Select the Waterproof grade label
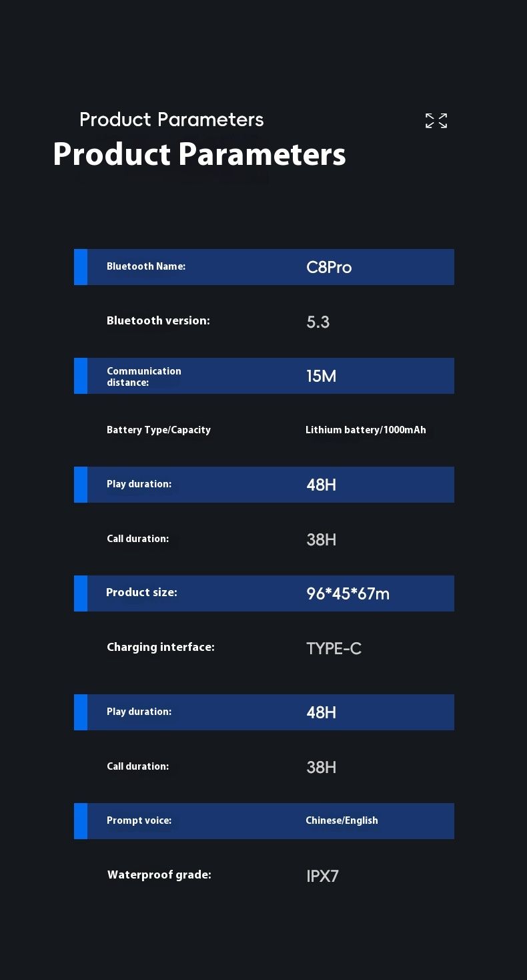This screenshot has width=527, height=980. (x=159, y=875)
